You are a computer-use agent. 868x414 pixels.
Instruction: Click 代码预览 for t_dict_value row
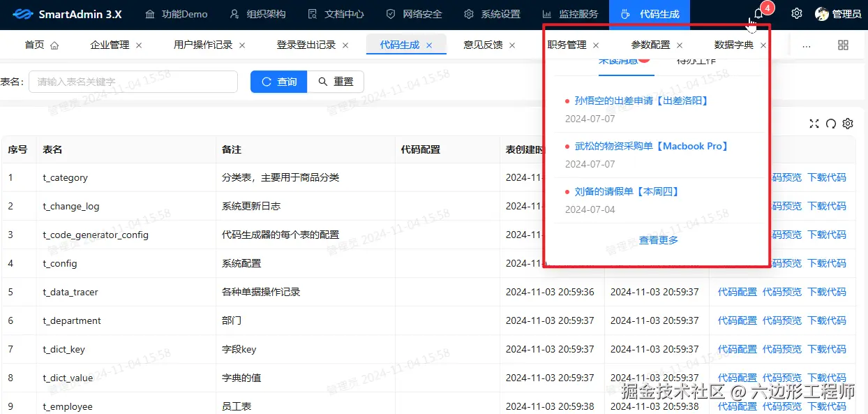782,378
